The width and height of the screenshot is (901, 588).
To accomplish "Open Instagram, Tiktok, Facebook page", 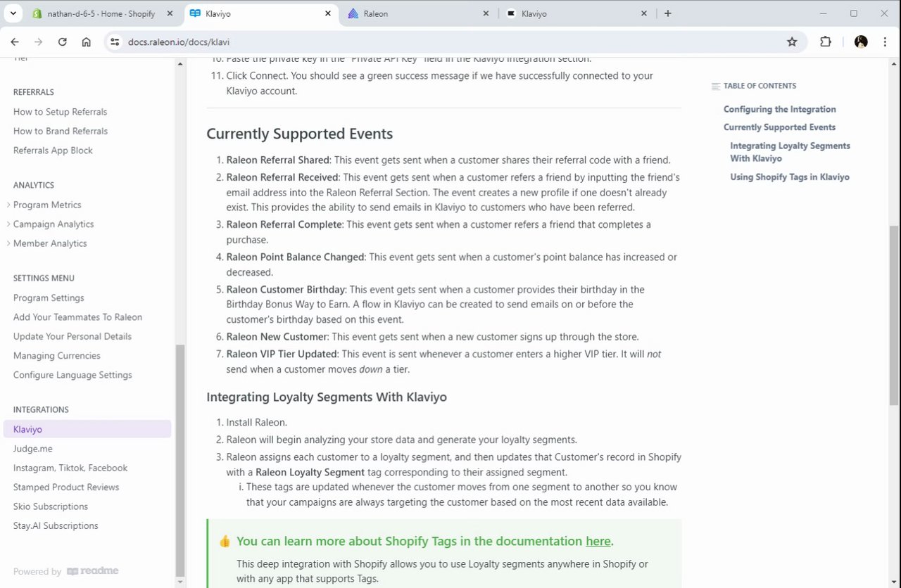I will 70,468.
